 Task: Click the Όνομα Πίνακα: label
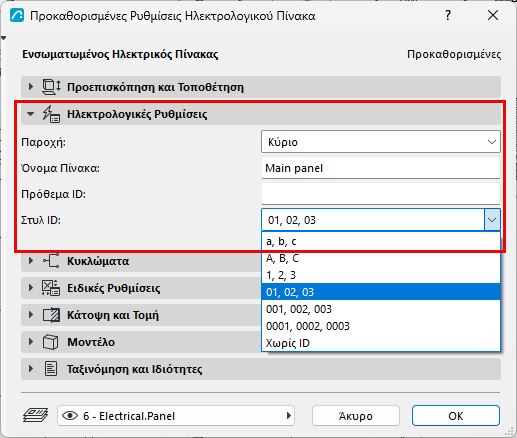[60, 168]
